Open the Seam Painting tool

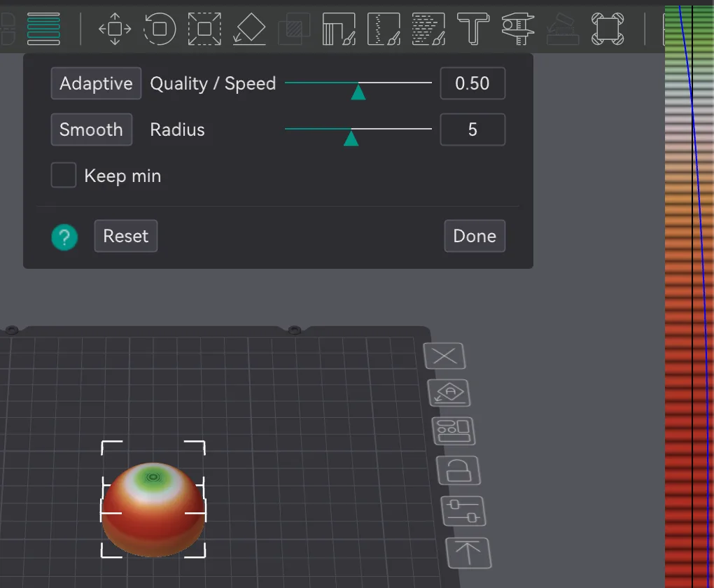[384, 29]
